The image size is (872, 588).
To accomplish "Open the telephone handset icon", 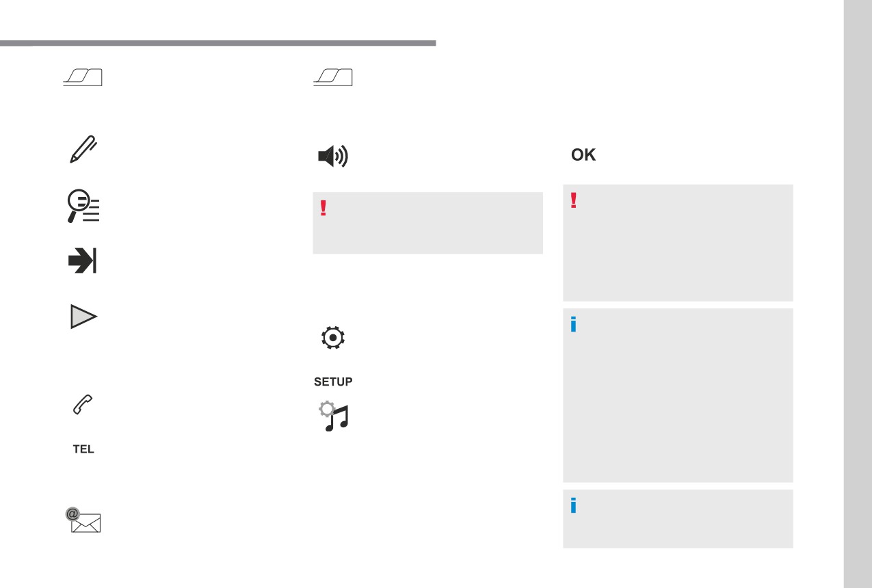I will coord(83,405).
